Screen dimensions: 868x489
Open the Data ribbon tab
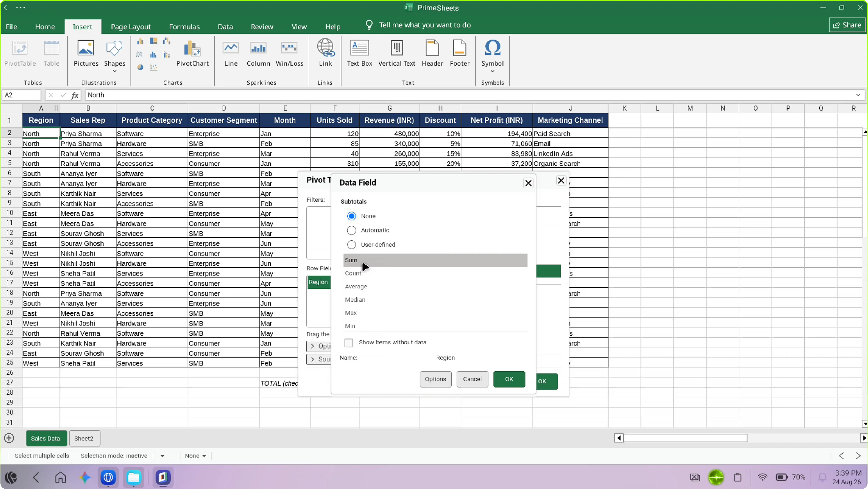pyautogui.click(x=225, y=27)
